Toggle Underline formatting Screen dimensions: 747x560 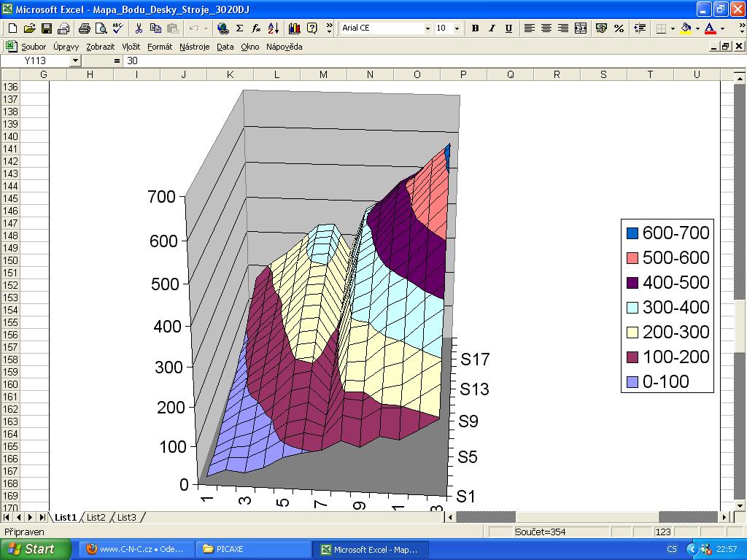(x=508, y=28)
